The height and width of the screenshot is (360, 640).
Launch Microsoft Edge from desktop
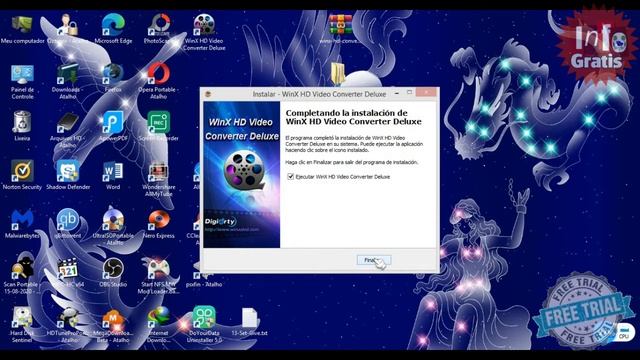click(113, 29)
